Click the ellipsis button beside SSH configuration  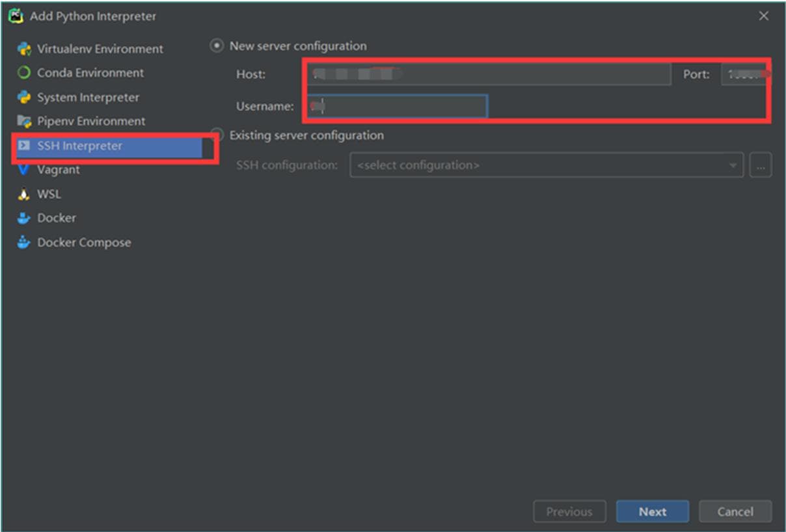click(x=760, y=166)
